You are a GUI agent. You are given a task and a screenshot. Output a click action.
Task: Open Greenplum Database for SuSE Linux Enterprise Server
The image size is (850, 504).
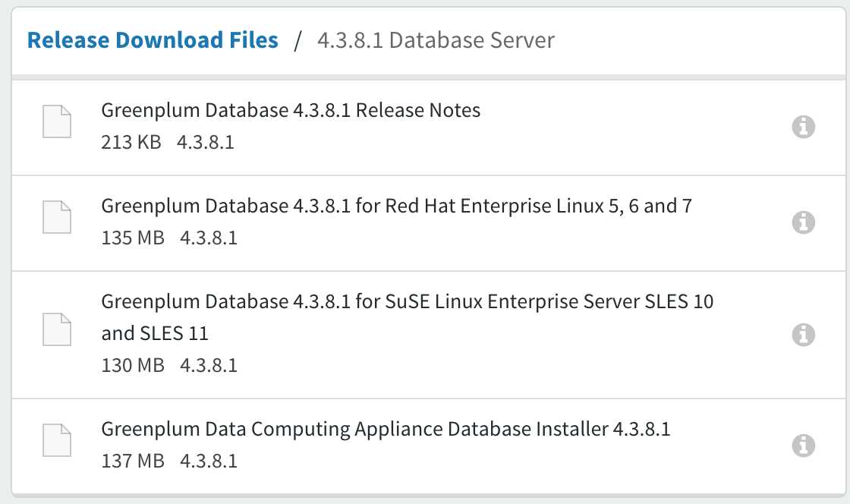click(407, 317)
